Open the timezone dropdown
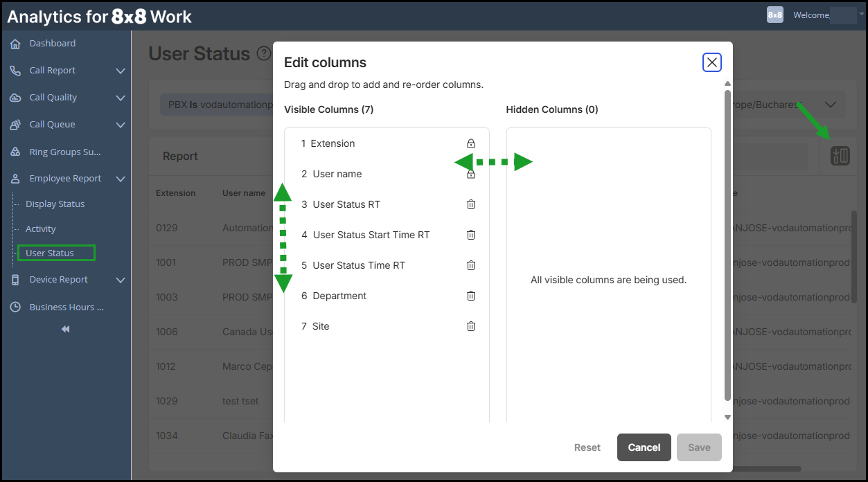The image size is (868, 482). [830, 105]
